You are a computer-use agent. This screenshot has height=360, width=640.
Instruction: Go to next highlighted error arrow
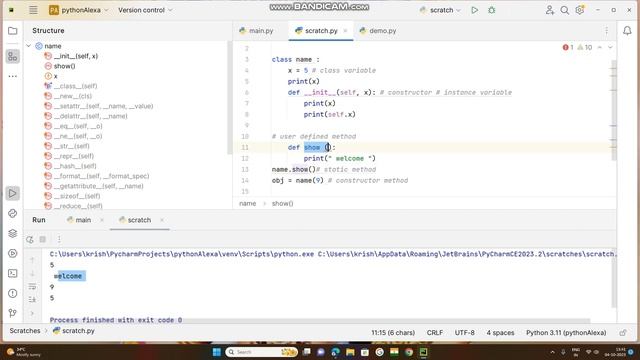coord(610,47)
